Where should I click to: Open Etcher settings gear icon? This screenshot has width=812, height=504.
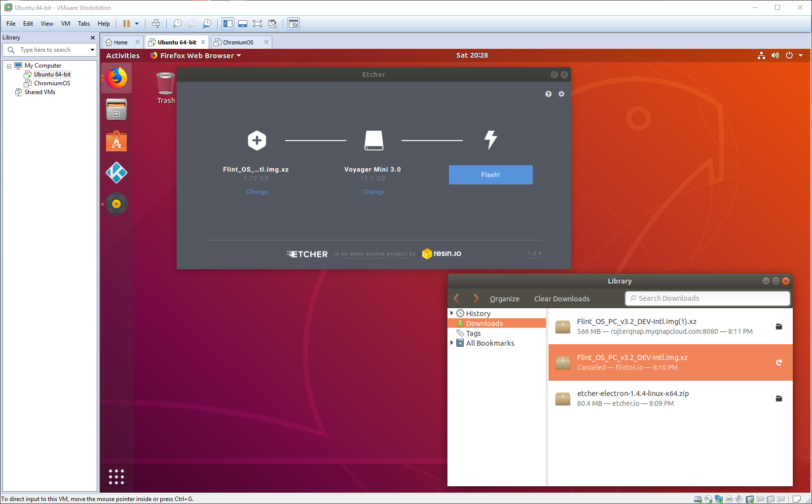561,94
